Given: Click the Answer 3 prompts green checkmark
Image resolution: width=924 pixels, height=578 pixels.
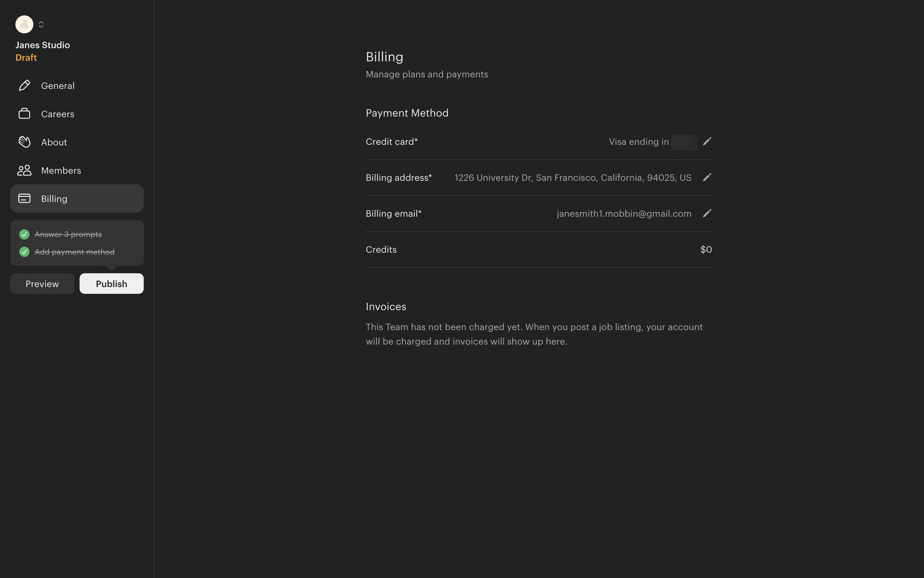Looking at the screenshot, I should pyautogui.click(x=24, y=235).
